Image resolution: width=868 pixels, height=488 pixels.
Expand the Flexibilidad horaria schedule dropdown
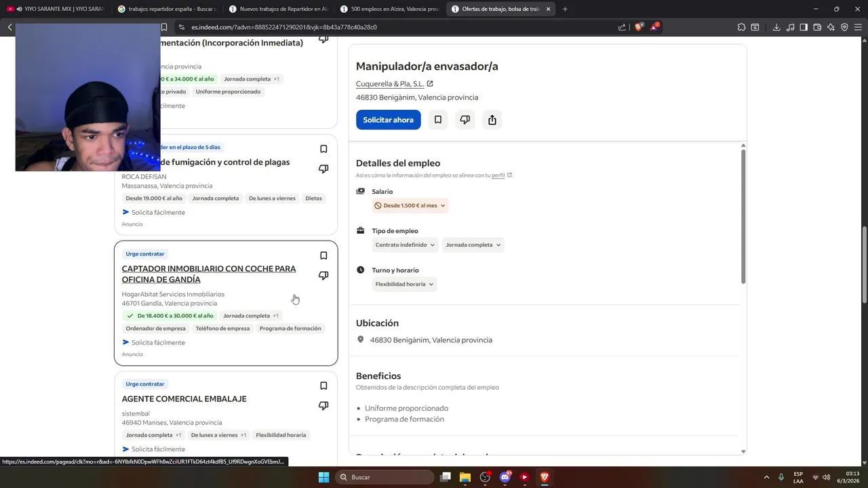405,284
